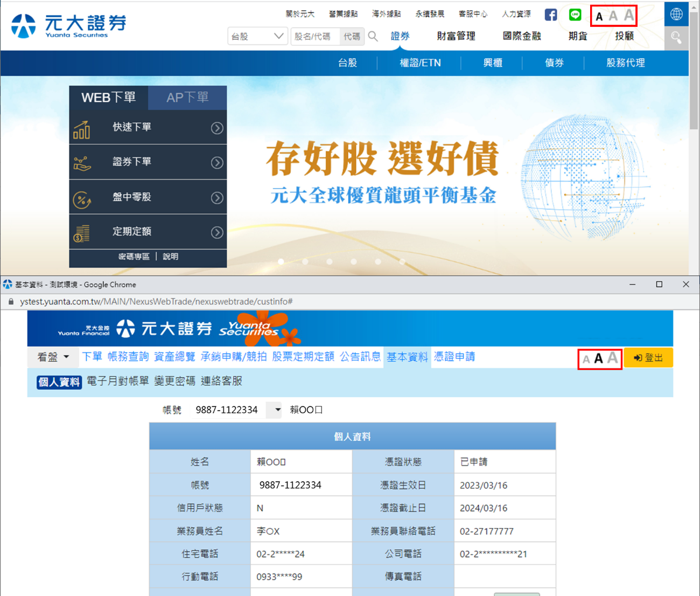Open the 密碼專區 link
The height and width of the screenshot is (596, 700).
[x=134, y=257]
